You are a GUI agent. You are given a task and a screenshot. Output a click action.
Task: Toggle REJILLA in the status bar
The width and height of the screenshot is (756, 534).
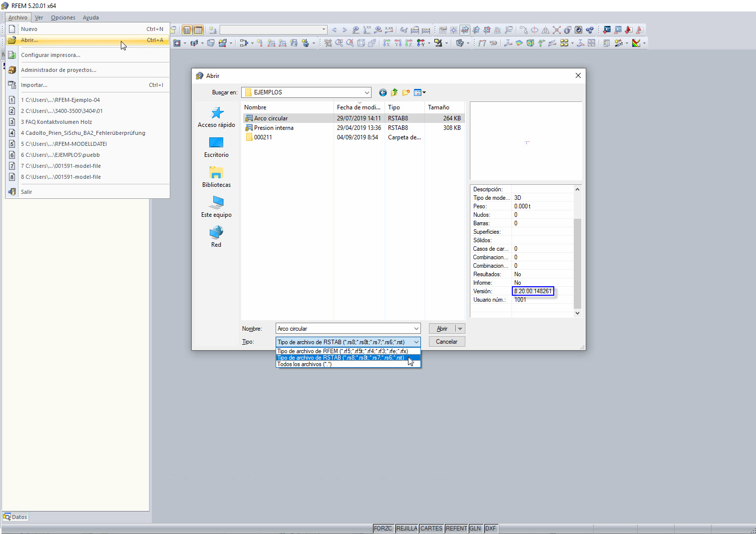407,529
